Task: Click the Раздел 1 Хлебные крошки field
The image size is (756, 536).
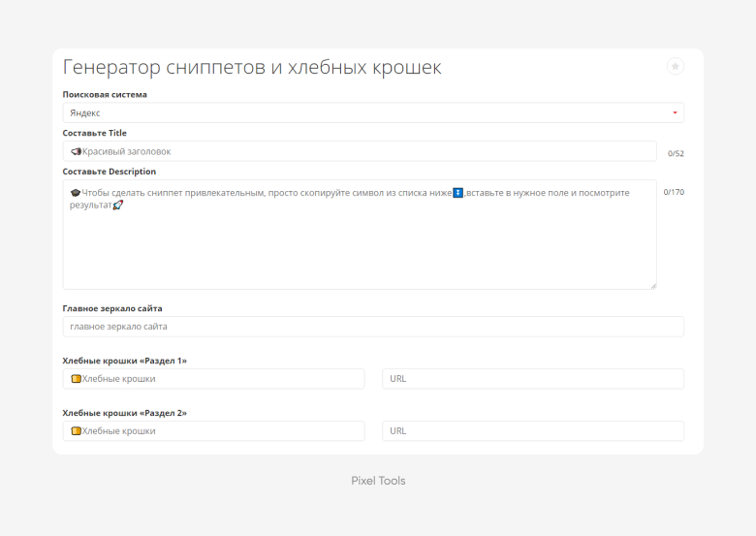Action: (x=213, y=379)
